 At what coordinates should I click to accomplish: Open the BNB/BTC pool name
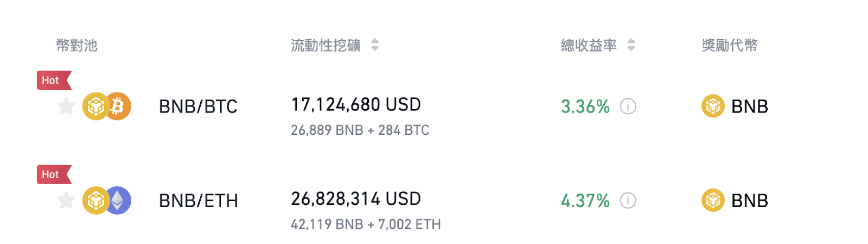[198, 107]
